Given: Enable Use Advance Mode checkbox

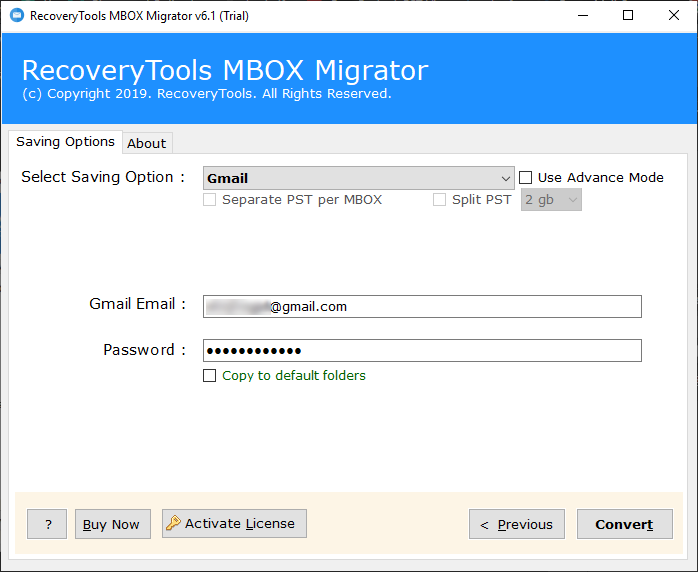Looking at the screenshot, I should pos(525,178).
